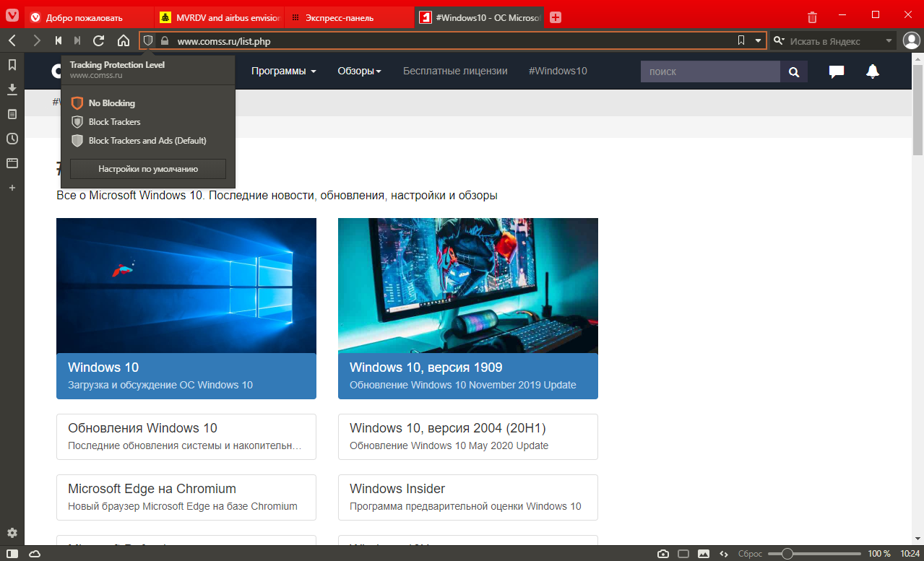Image resolution: width=924 pixels, height=561 pixels.
Task: Select the #Windows10 tab
Action: click(x=480, y=17)
